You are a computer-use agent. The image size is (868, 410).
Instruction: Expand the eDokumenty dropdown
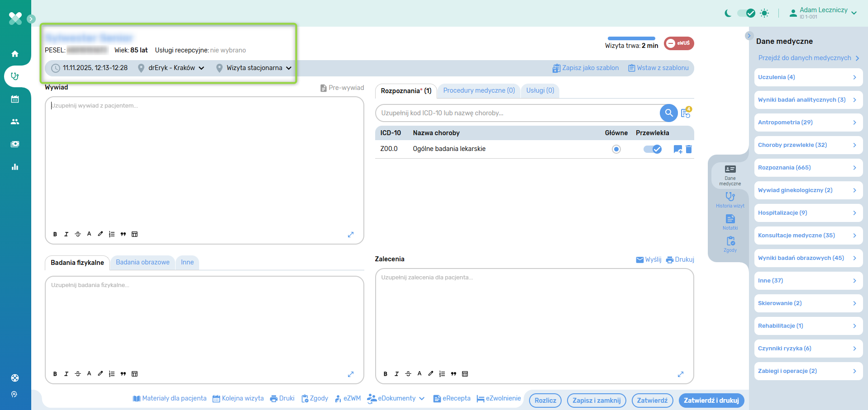[x=396, y=398]
